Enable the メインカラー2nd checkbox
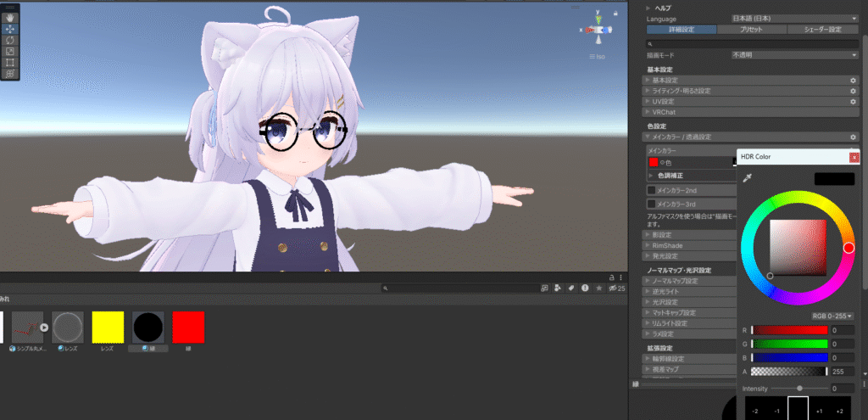 click(652, 191)
